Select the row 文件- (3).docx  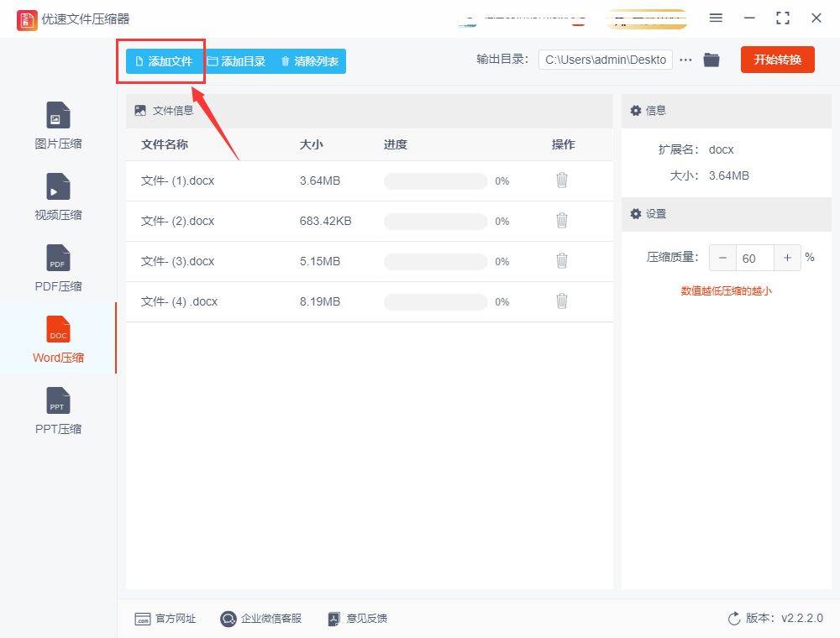[x=369, y=261]
